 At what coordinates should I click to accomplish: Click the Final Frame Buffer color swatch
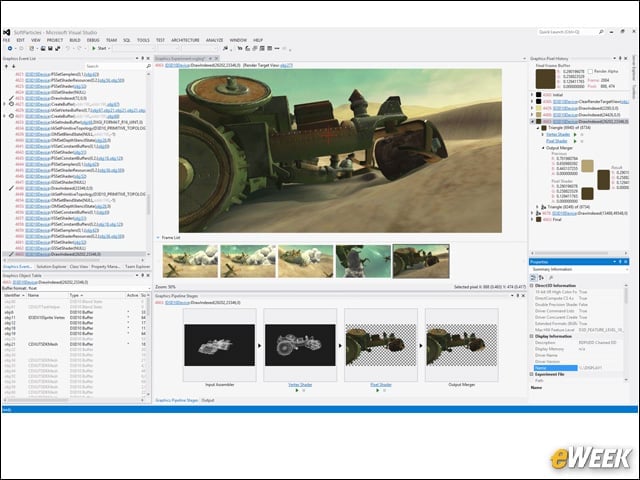point(545,79)
